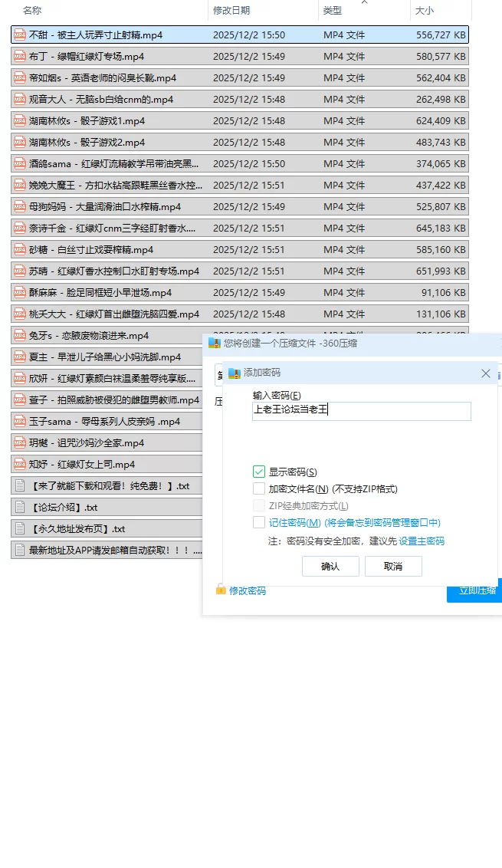Select the file name 湖南林攸s - 骰子游戏2.mp4
The width and height of the screenshot is (502, 868).
tap(87, 143)
